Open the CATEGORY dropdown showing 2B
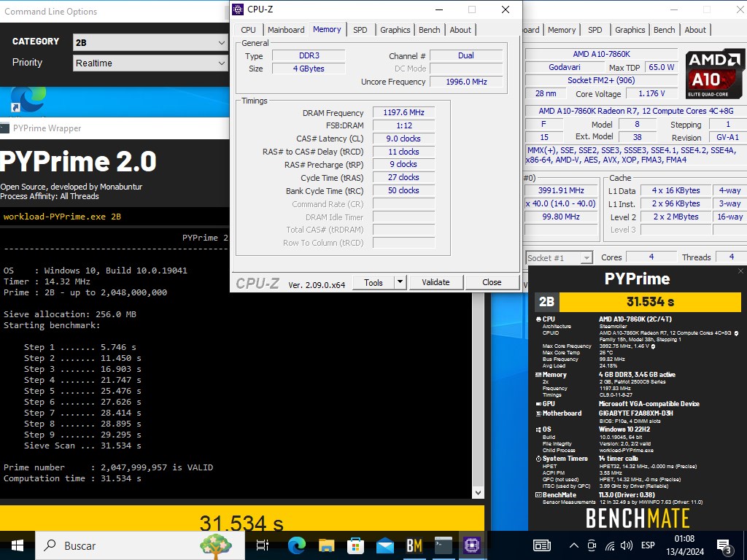The image size is (747, 560). 150,42
